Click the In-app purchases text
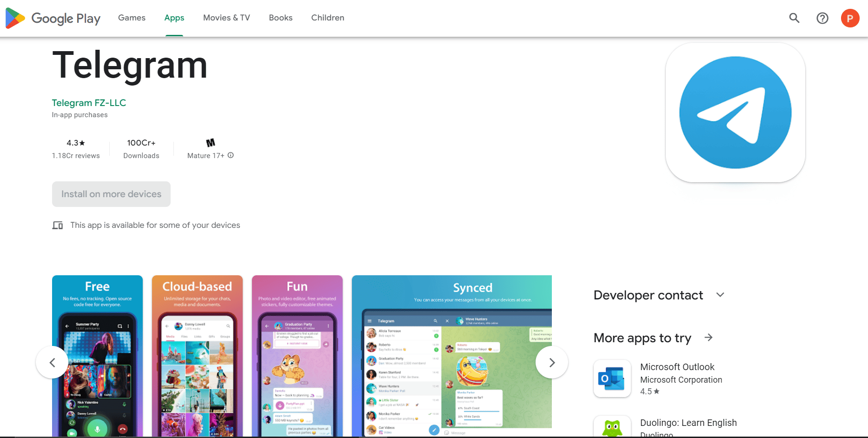Viewport: 868px width, 438px height. [x=80, y=115]
